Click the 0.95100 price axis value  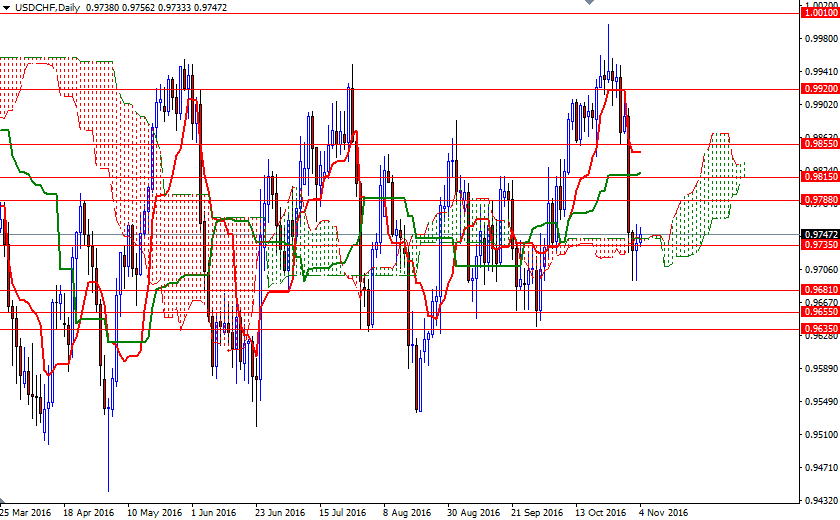(822, 434)
